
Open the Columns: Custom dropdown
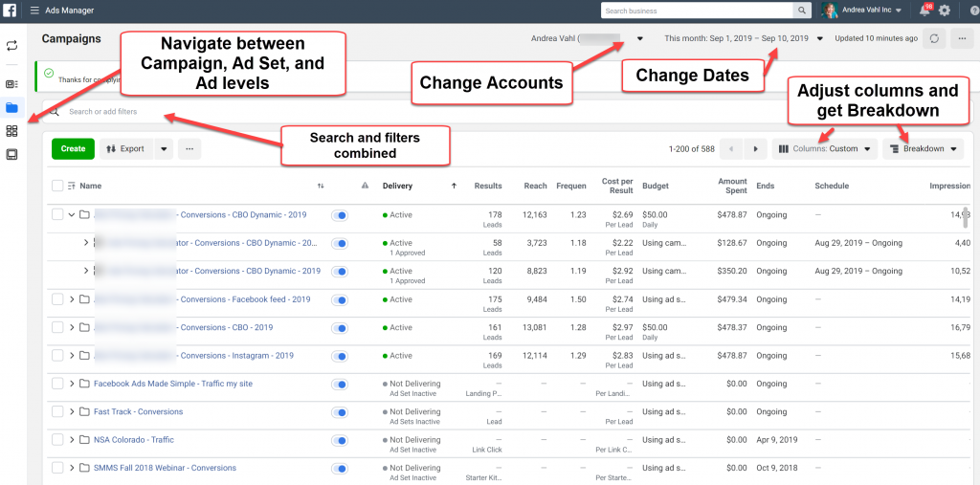tap(825, 149)
